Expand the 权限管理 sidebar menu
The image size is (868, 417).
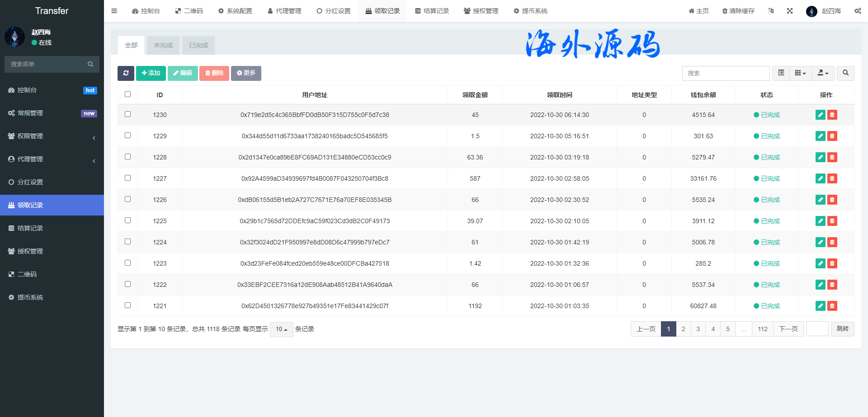[x=52, y=136]
